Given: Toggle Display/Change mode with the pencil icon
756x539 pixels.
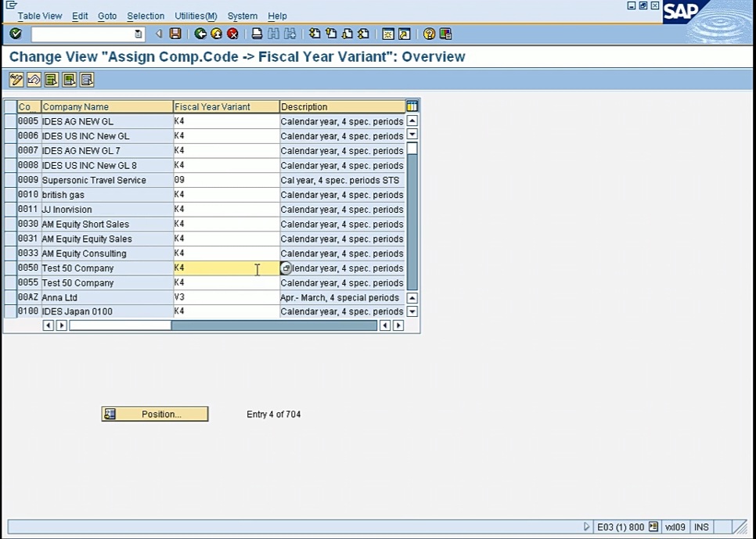Looking at the screenshot, I should click(x=16, y=80).
